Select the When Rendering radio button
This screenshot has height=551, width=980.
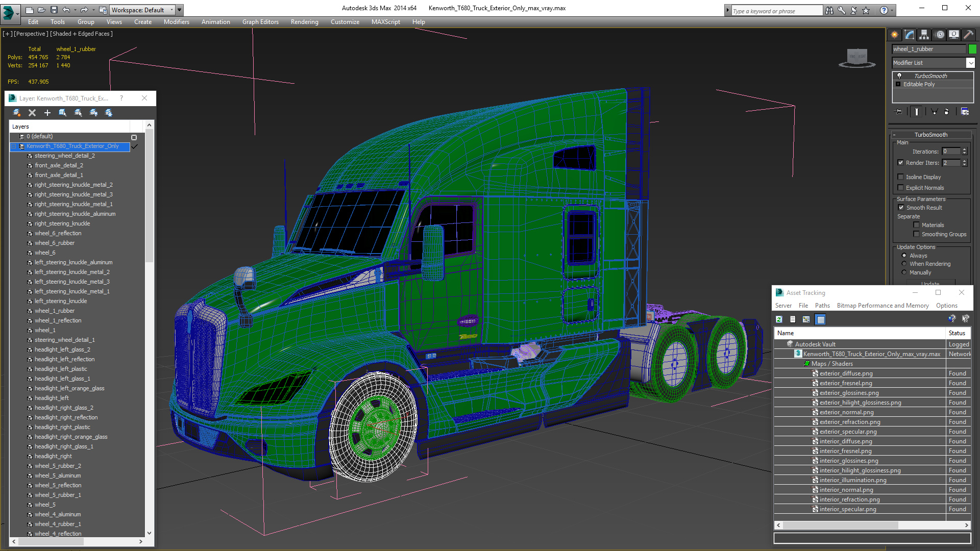904,264
